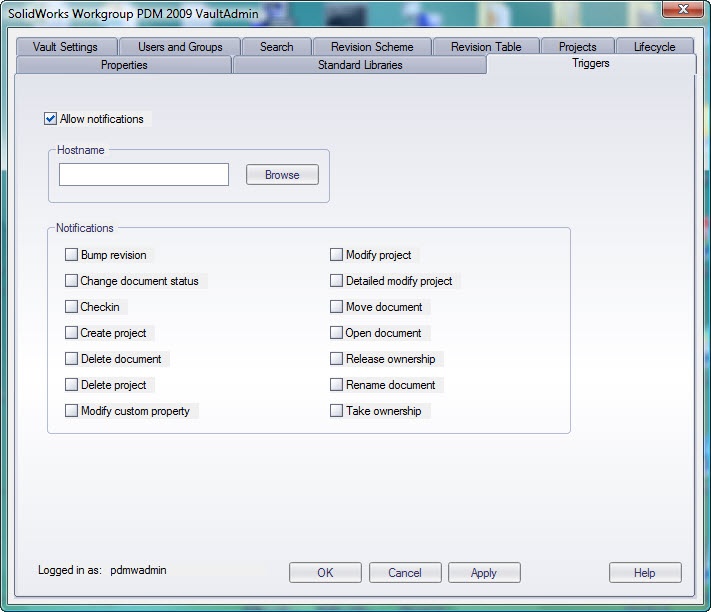Enable Bump revision notification
The height and width of the screenshot is (612, 711).
71,255
